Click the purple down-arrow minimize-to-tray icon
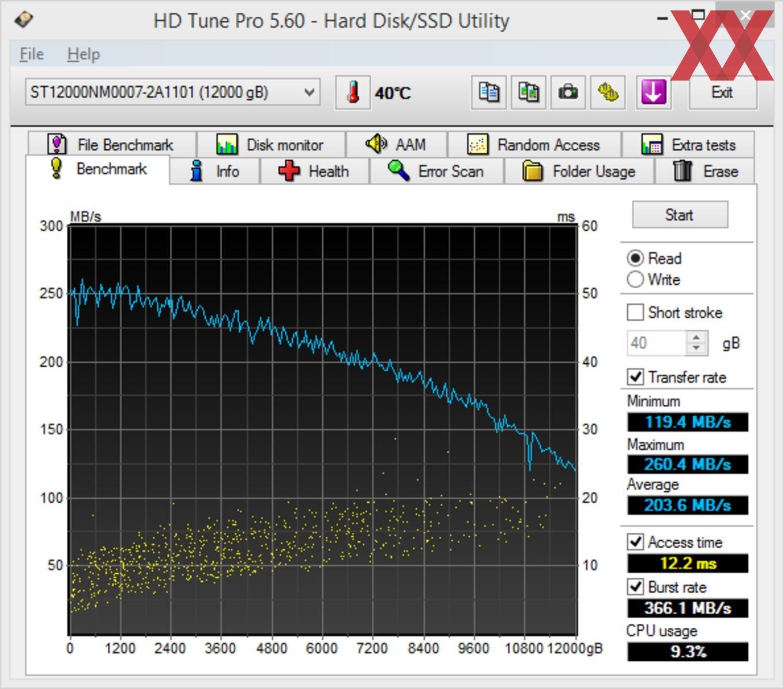The width and height of the screenshot is (784, 689). 654,92
